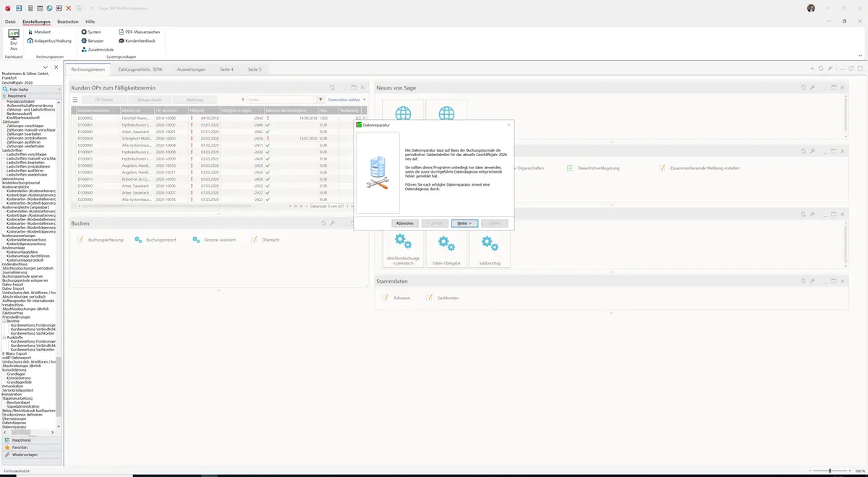The image size is (868, 477).
Task: Open PDF-Wasserzeichen settings
Action: click(x=139, y=32)
